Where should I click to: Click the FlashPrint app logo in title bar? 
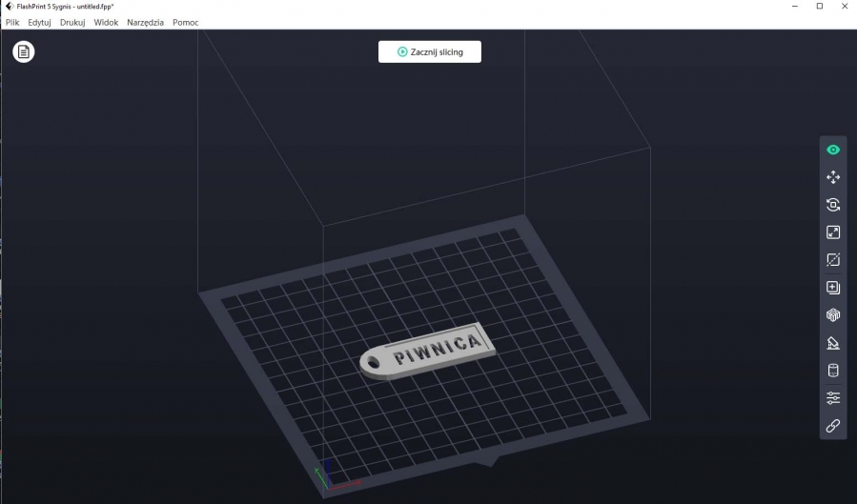click(9, 6)
